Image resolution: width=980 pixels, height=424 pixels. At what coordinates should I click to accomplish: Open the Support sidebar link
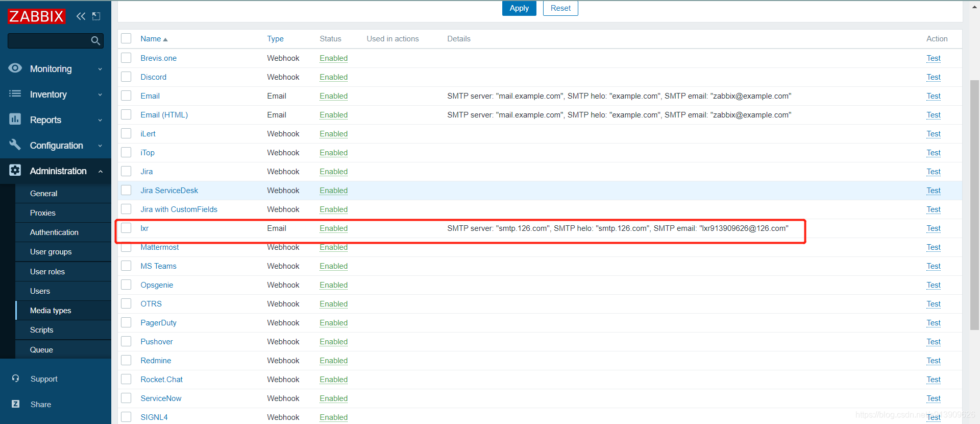[44, 379]
